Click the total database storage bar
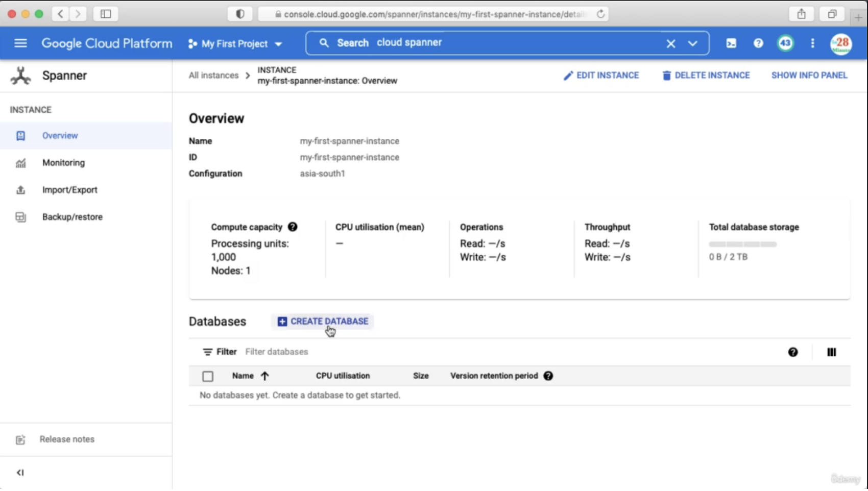The height and width of the screenshot is (491, 868). [x=742, y=244]
